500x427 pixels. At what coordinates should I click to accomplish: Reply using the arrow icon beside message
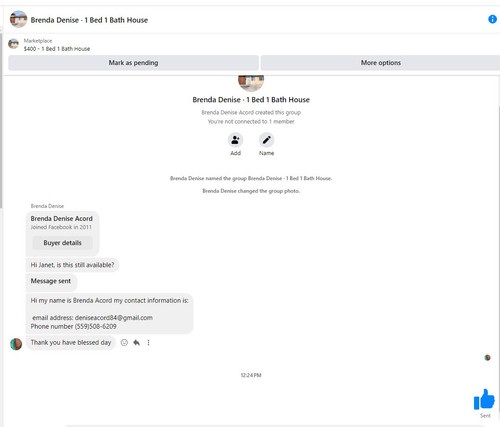coord(136,343)
